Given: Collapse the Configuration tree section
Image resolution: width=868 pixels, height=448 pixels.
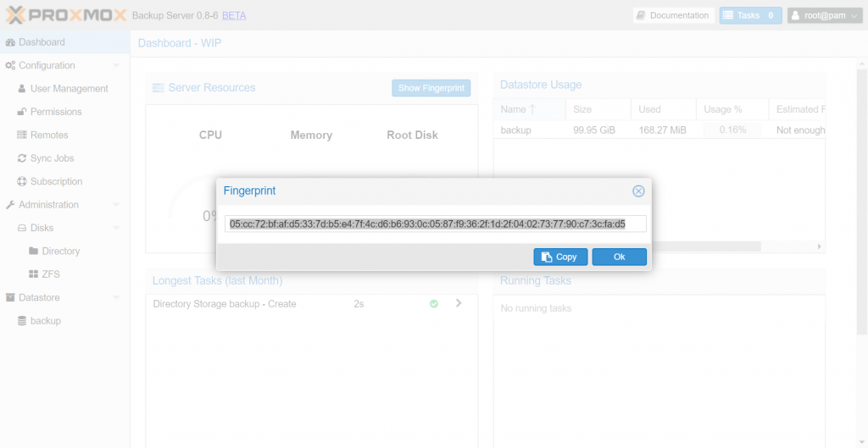Looking at the screenshot, I should pos(115,65).
